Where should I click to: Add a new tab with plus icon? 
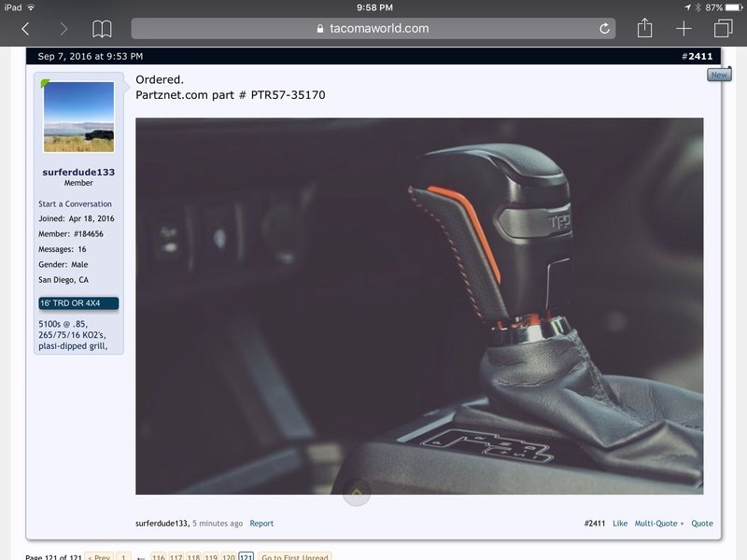(x=684, y=29)
